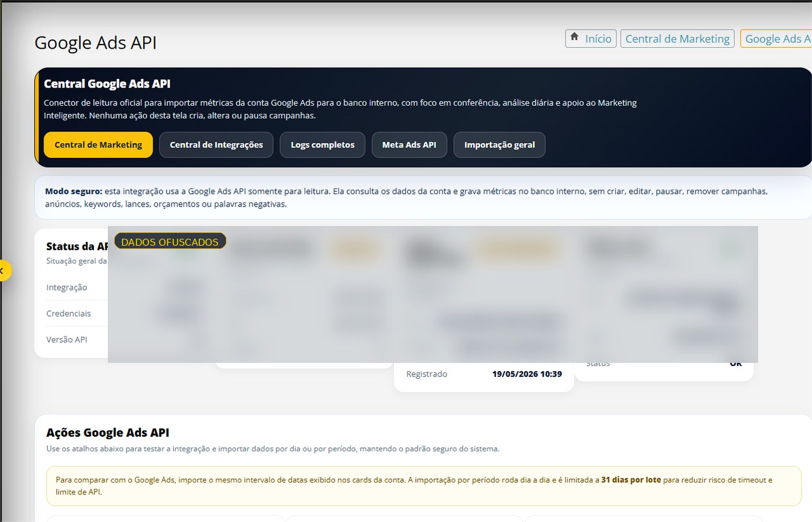Open the Início breadcrumb link

pyautogui.click(x=591, y=39)
